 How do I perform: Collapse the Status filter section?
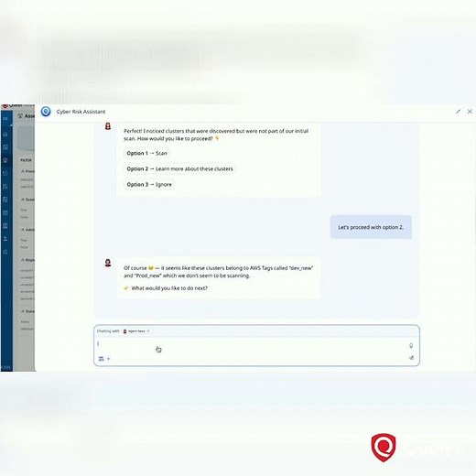coord(23,311)
